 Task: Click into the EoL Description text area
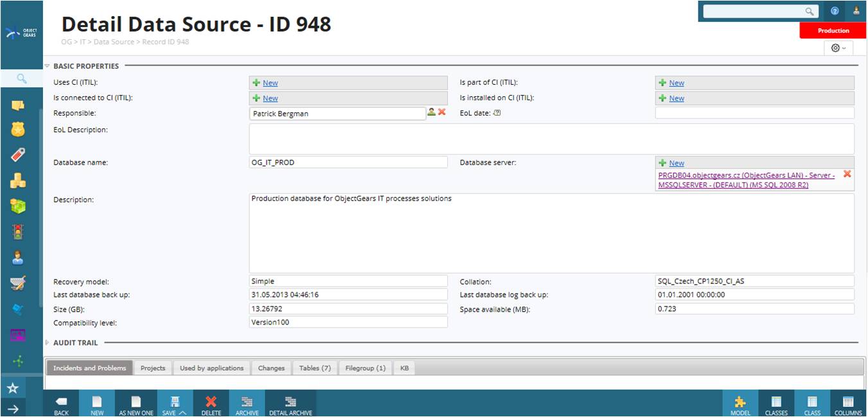[552, 139]
